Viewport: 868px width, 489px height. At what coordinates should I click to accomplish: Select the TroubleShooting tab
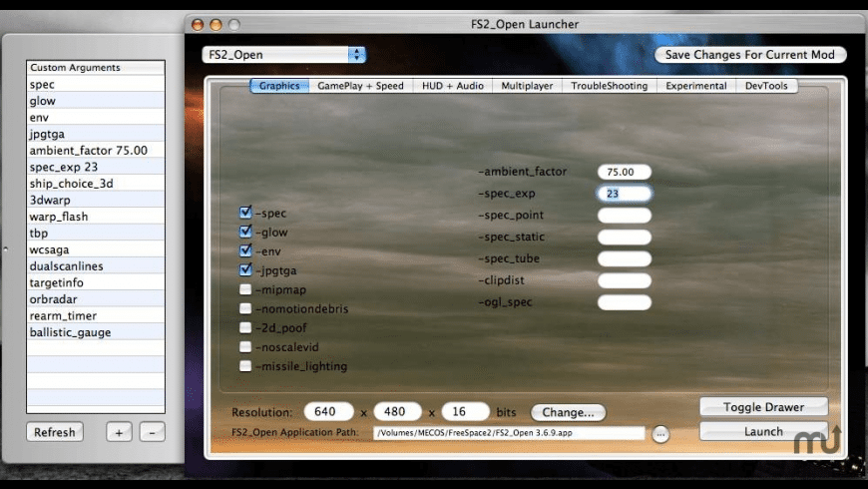pos(609,86)
